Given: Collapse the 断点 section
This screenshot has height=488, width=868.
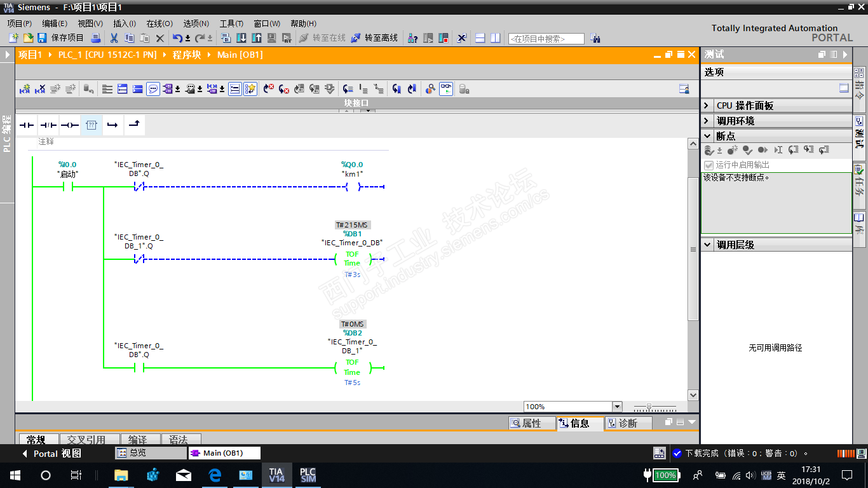Looking at the screenshot, I should 707,136.
